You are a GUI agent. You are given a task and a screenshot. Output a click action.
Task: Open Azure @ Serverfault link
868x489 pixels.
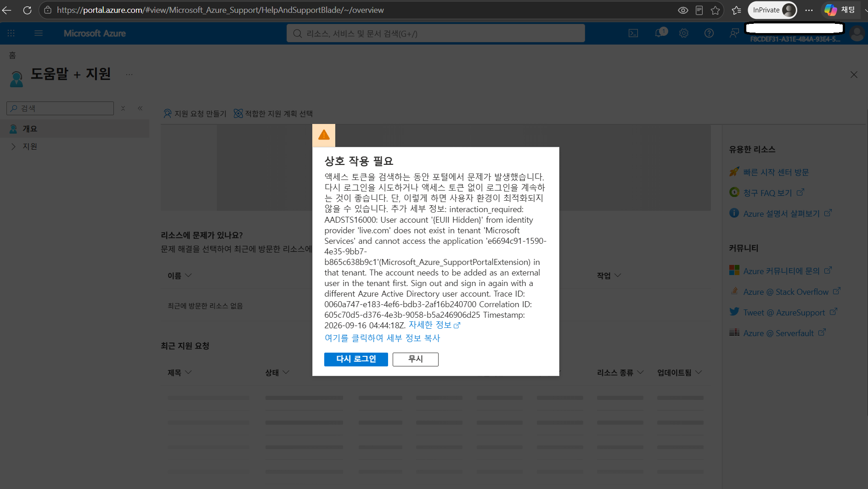pyautogui.click(x=784, y=333)
